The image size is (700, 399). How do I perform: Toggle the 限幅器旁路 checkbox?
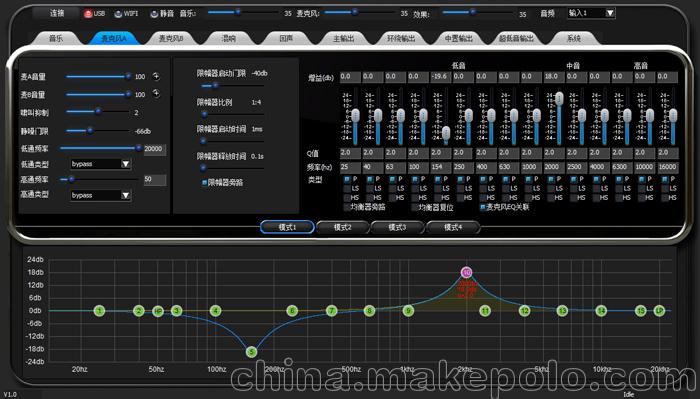tap(204, 183)
